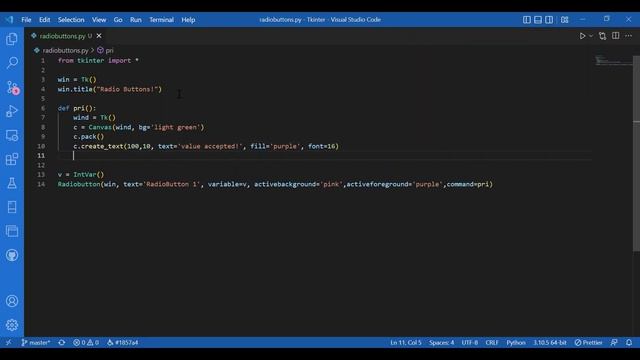Open the Terminal menu

(161, 20)
